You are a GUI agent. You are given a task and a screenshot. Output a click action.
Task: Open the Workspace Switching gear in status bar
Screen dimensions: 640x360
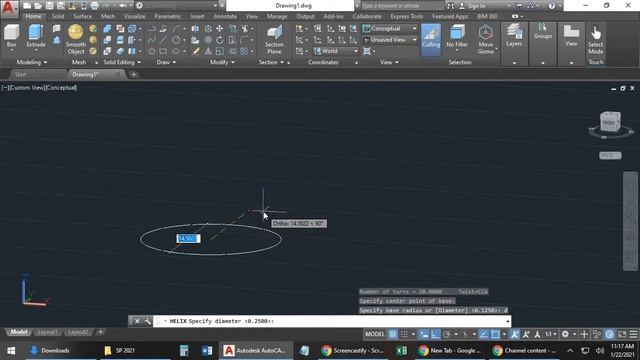(565, 334)
